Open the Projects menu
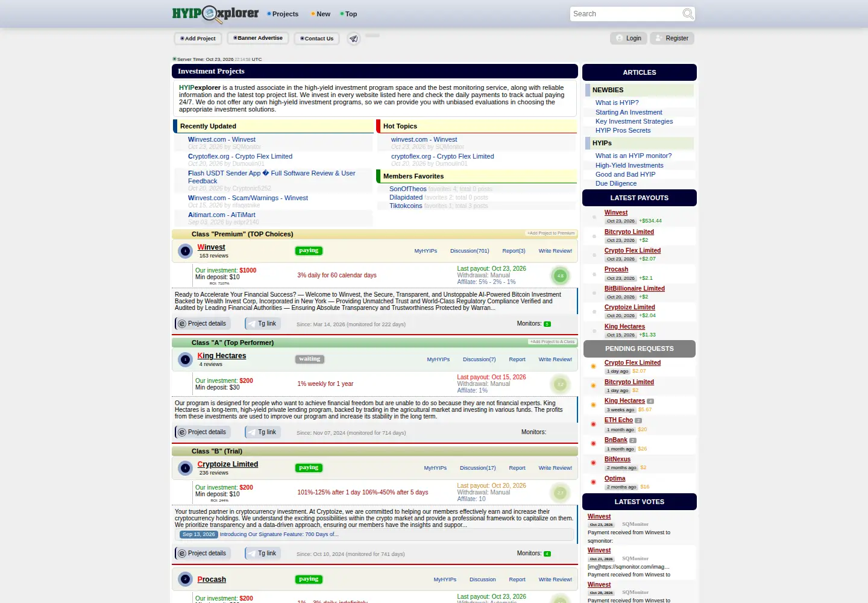This screenshot has height=603, width=868. coord(282,14)
